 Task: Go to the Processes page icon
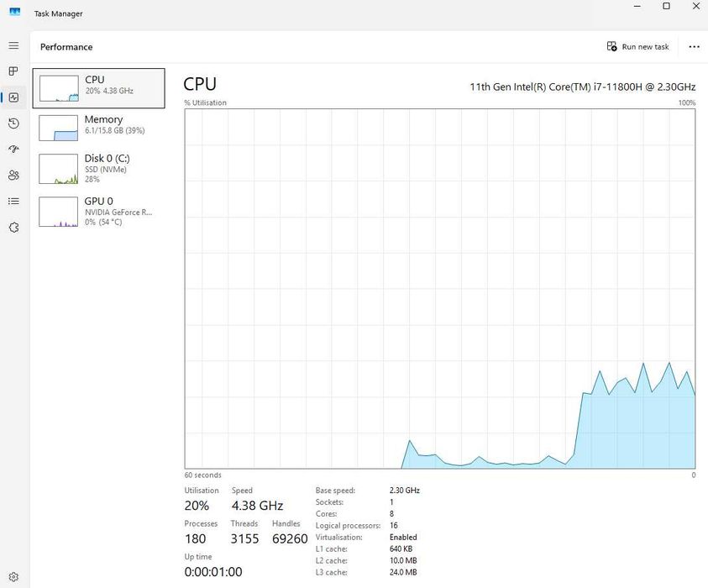pyautogui.click(x=13, y=71)
